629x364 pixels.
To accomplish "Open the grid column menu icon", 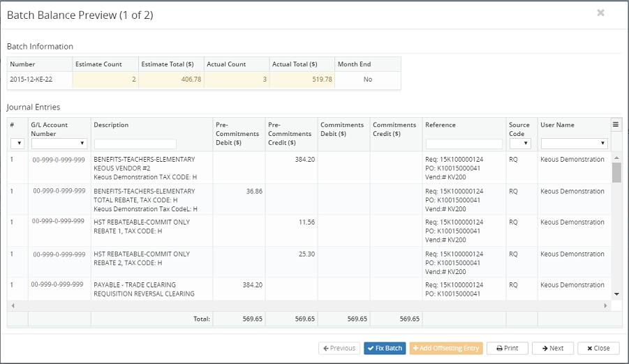I will 616,125.
